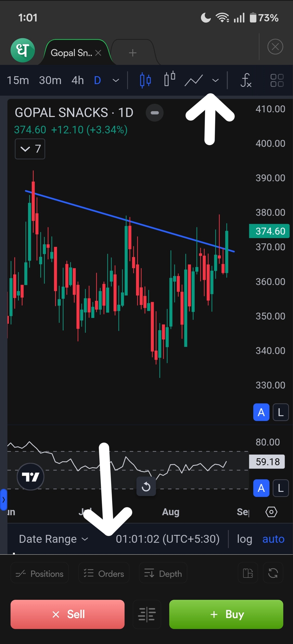This screenshot has width=293, height=644.
Task: Tap the 374.60 current price label
Action: tap(270, 231)
